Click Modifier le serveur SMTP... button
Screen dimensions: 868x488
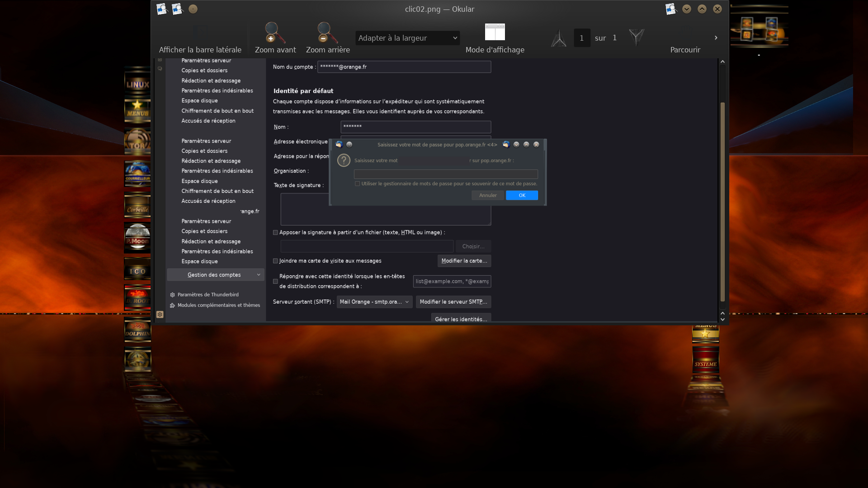pyautogui.click(x=453, y=302)
